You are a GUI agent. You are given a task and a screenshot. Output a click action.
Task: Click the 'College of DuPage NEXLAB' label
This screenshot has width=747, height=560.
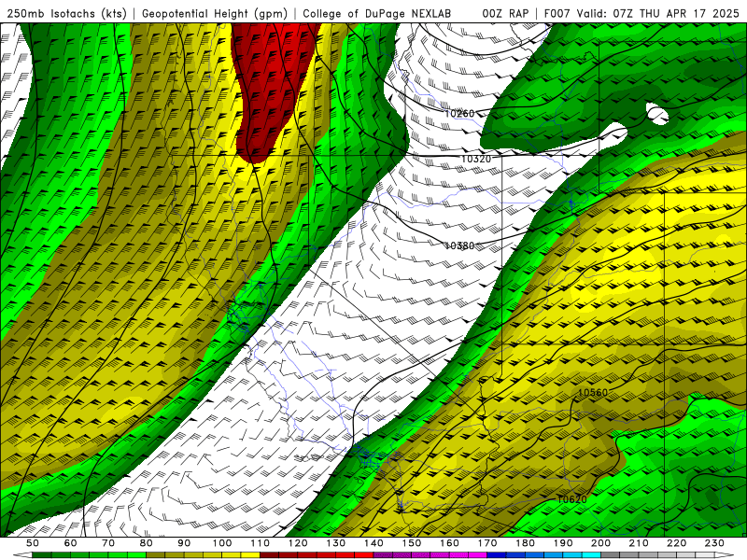pos(377,14)
